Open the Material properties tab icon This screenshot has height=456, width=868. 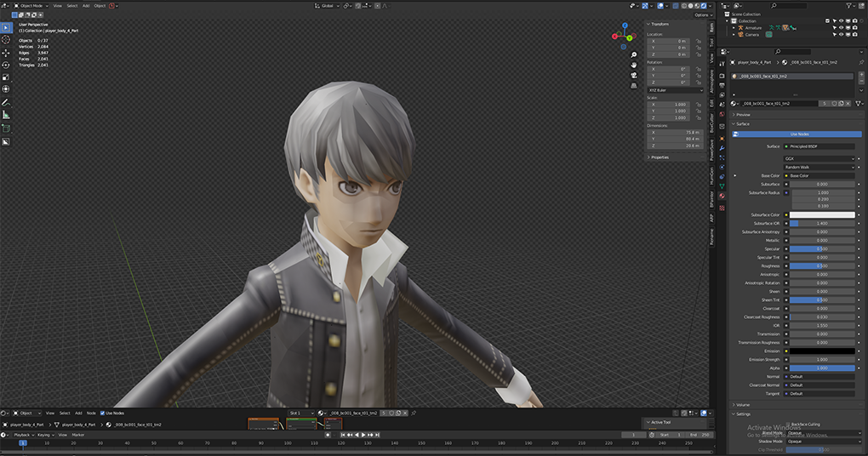click(x=722, y=197)
